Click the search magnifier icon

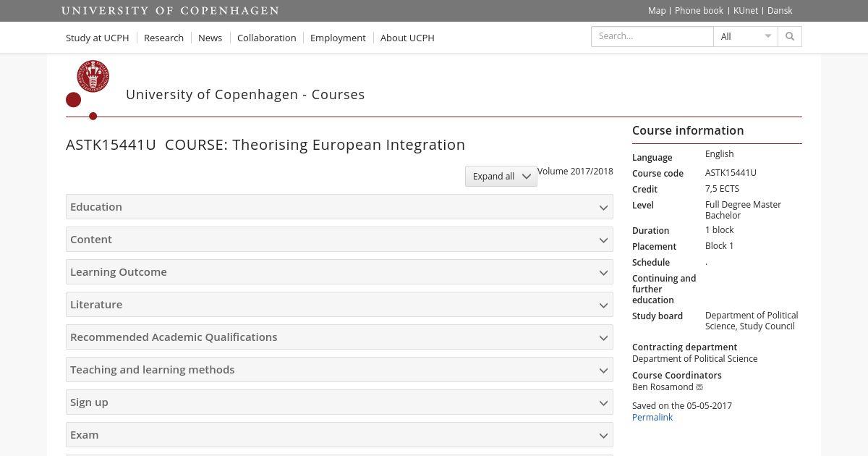790,37
